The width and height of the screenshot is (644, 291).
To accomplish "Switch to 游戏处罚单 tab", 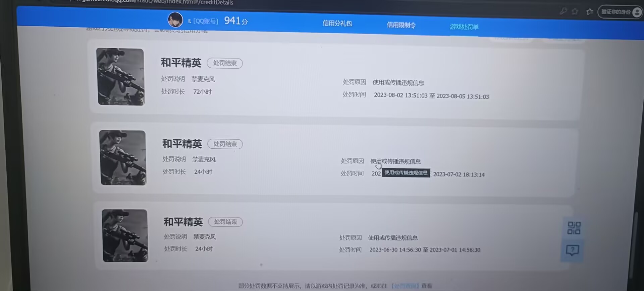I will pos(464,26).
